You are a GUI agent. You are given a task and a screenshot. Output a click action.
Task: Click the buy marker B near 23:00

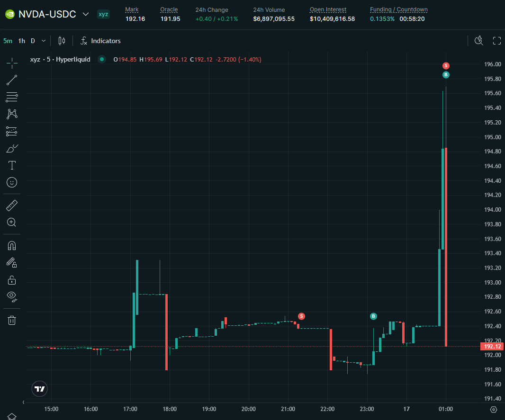[x=373, y=316]
